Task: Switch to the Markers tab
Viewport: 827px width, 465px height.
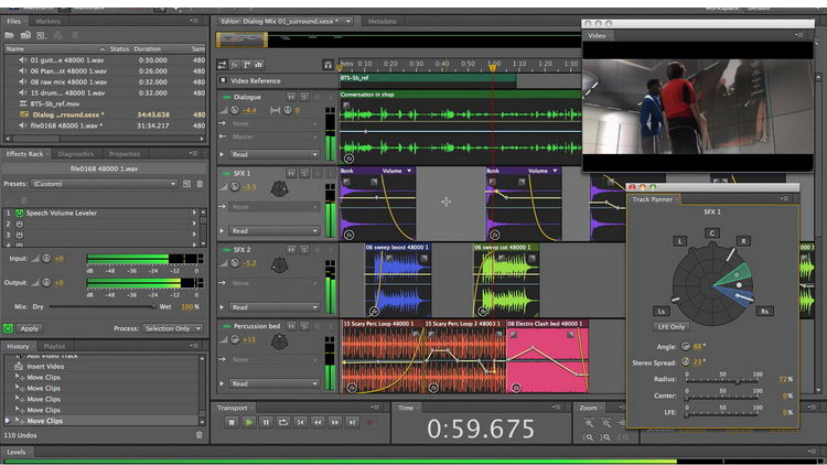Action: click(47, 21)
